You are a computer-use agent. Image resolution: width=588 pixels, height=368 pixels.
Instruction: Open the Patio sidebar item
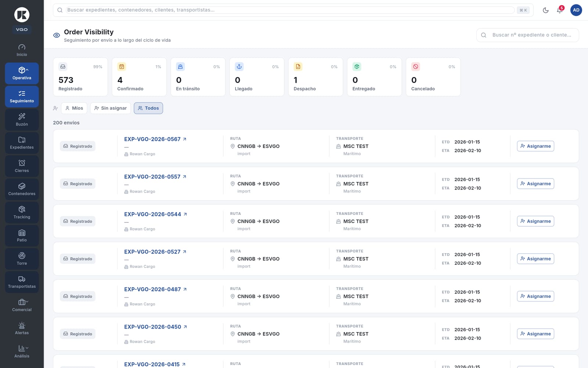pos(22,236)
